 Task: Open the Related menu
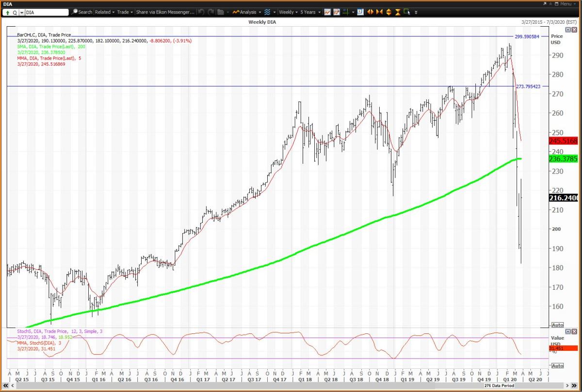pyautogui.click(x=105, y=12)
